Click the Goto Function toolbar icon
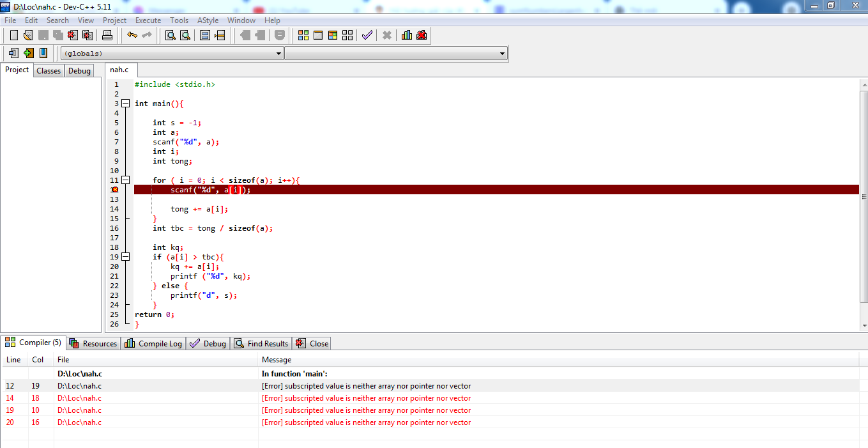 [x=205, y=35]
